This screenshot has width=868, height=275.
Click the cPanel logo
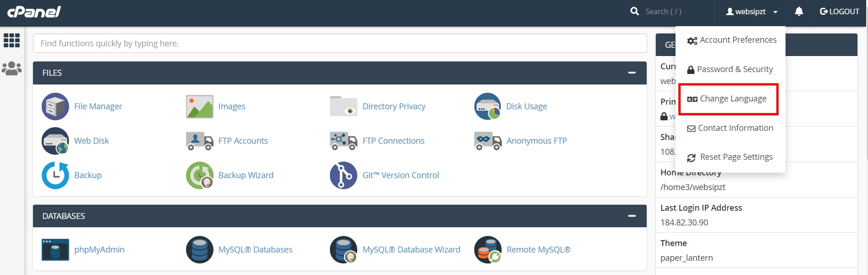[34, 11]
